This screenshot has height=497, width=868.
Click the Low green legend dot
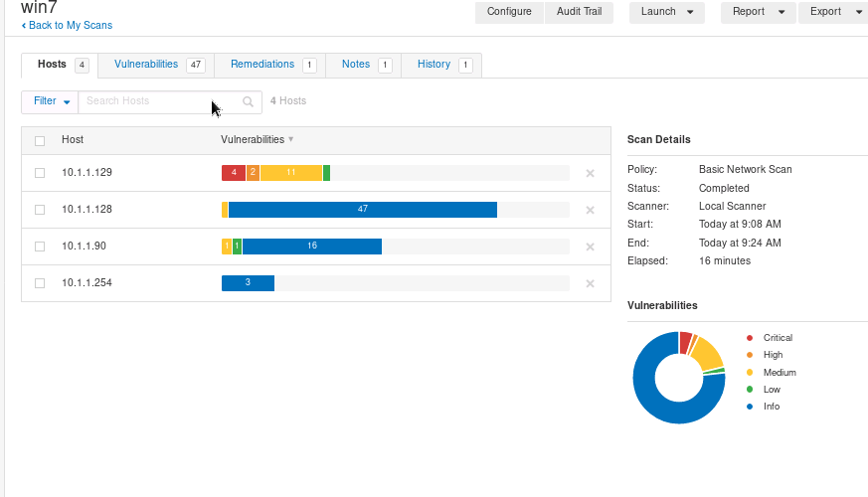click(750, 390)
